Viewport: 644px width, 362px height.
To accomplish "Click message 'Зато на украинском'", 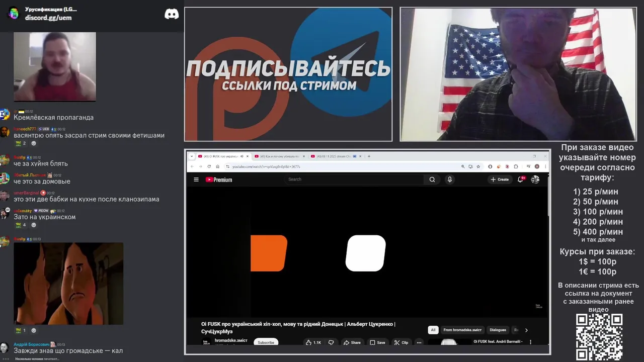I will [x=44, y=217].
